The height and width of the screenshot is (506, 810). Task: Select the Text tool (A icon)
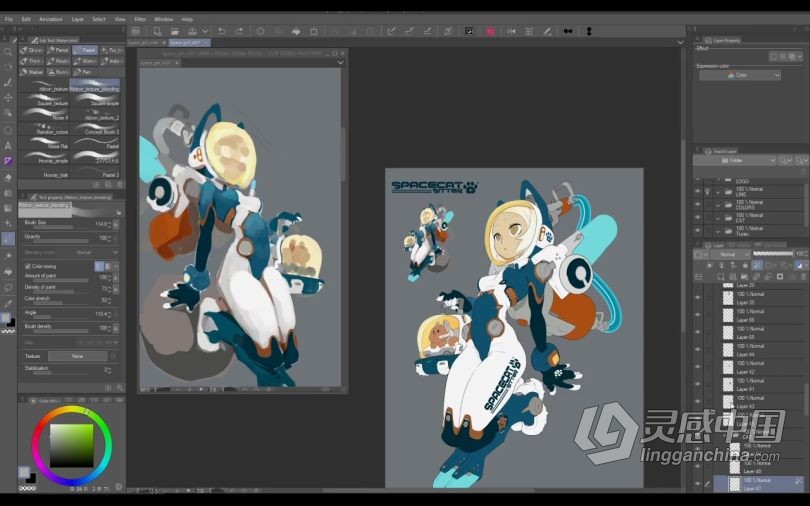(8, 146)
